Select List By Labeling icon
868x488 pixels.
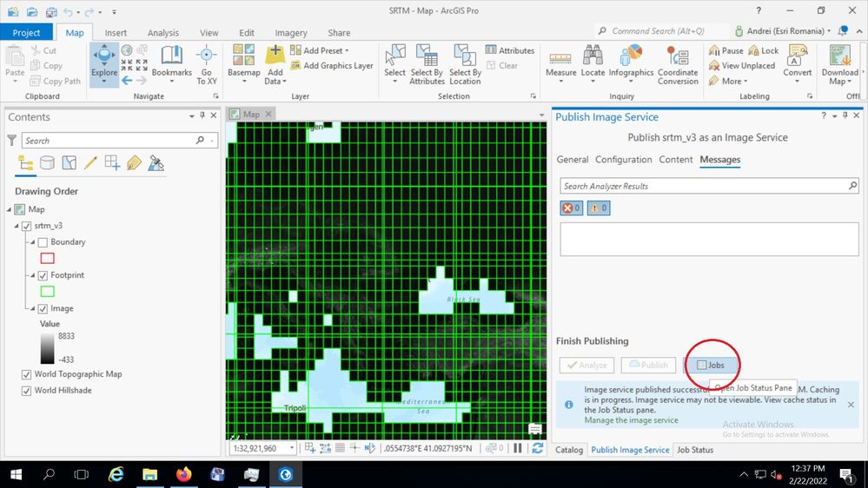pos(134,162)
